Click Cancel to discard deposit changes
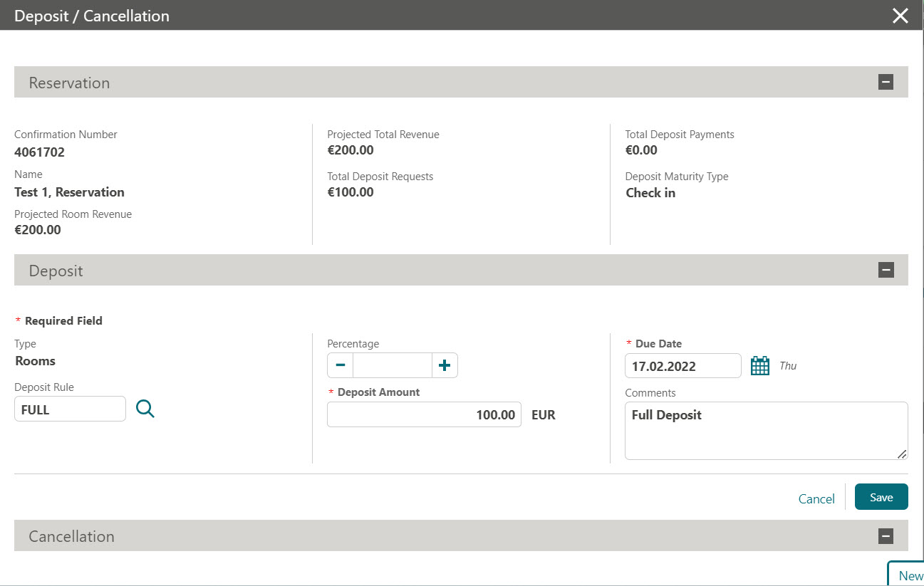The width and height of the screenshot is (924, 586). pyautogui.click(x=816, y=498)
